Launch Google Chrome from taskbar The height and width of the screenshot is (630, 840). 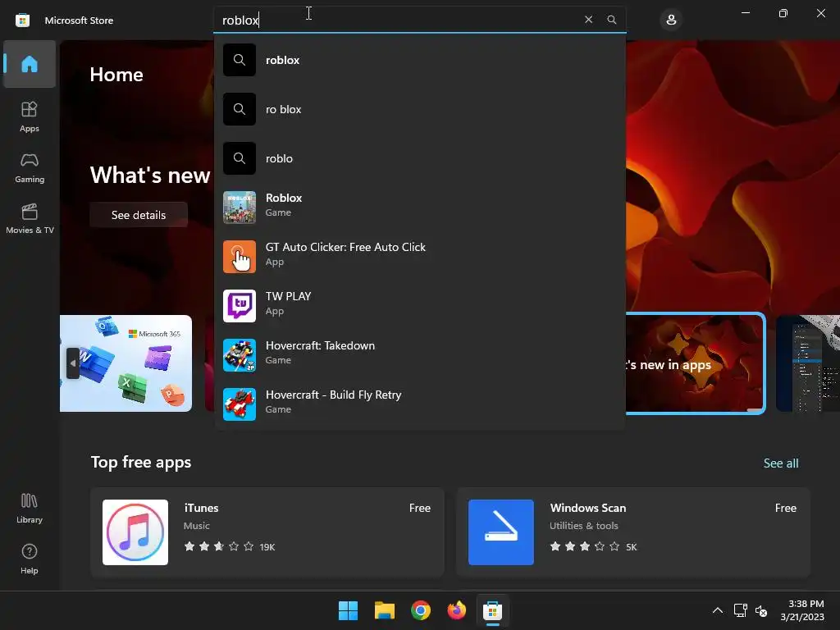click(421, 610)
